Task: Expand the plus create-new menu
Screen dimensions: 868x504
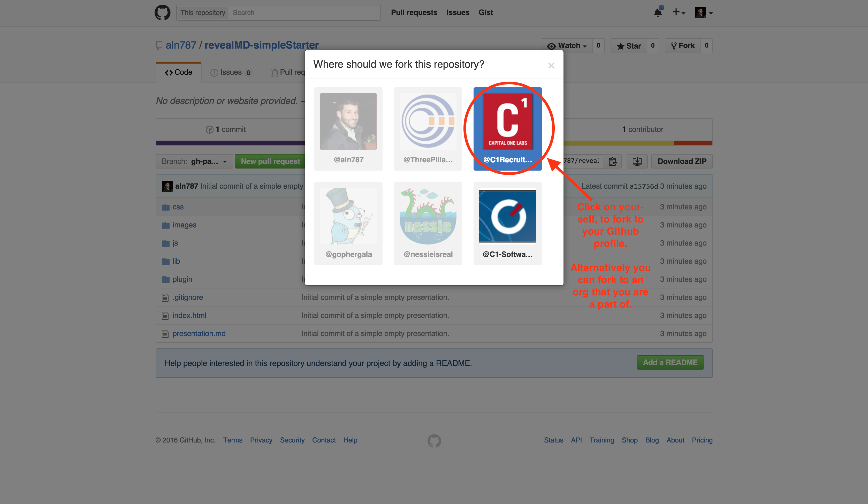Action: coord(679,12)
